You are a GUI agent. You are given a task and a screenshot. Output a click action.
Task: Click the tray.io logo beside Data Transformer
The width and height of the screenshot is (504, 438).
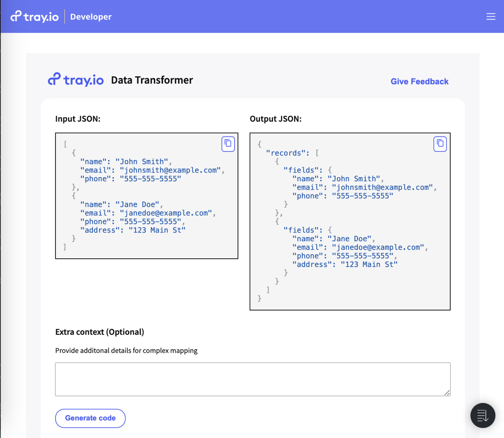pyautogui.click(x=76, y=80)
